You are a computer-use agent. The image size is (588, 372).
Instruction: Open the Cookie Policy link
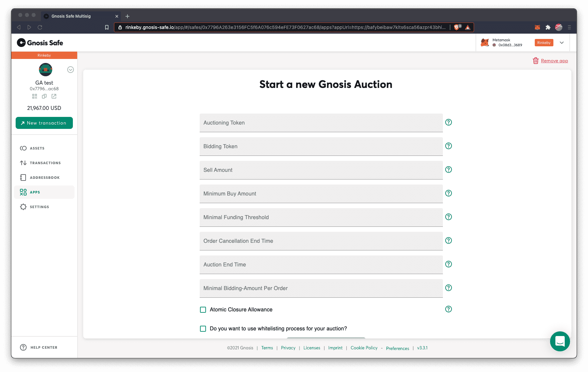click(364, 348)
